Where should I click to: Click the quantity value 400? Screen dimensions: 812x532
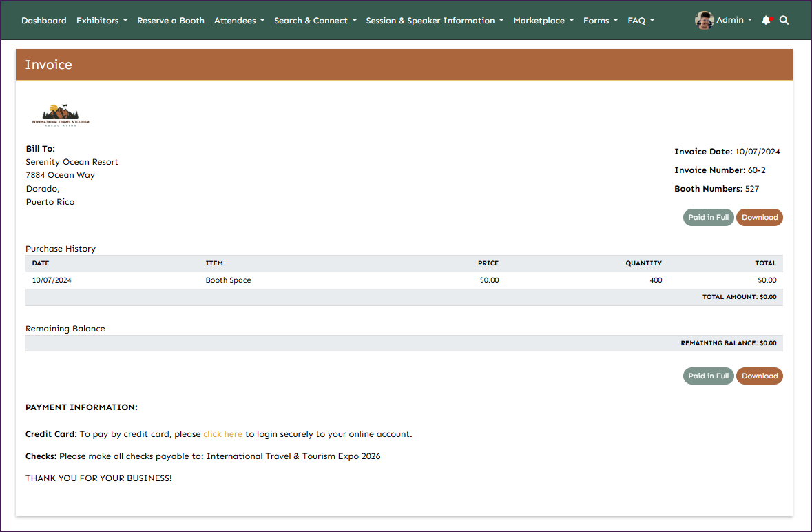tap(656, 280)
